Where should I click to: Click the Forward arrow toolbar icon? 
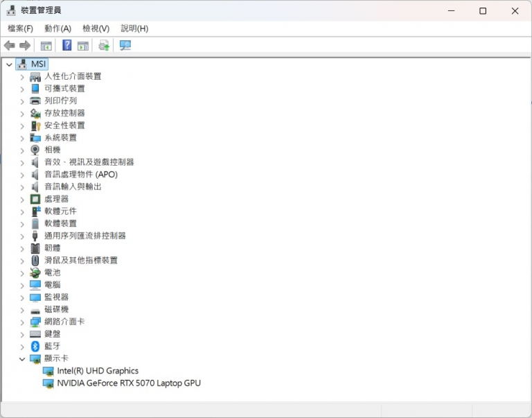pyautogui.click(x=25, y=45)
